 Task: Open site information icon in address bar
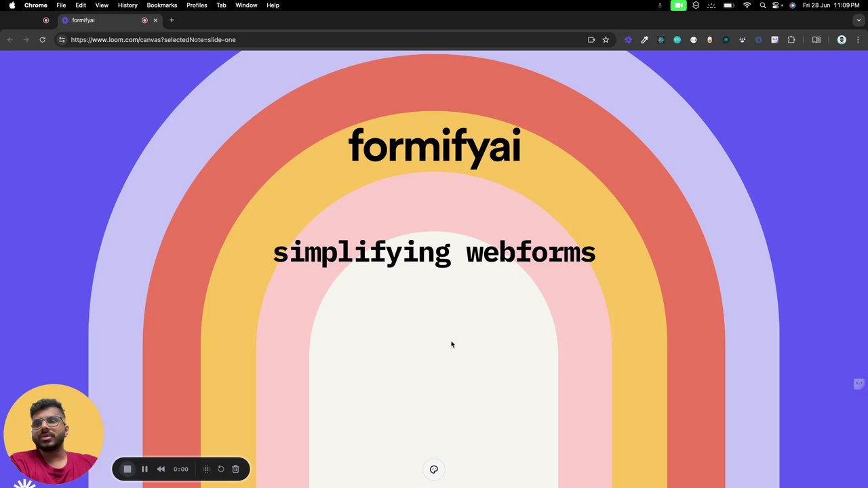tap(62, 40)
